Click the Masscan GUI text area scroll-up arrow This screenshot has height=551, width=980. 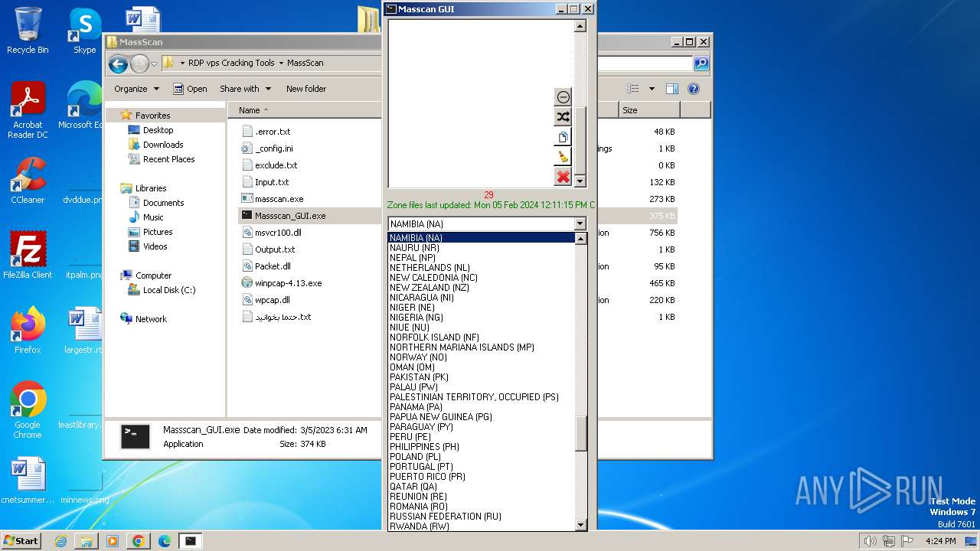[580, 26]
